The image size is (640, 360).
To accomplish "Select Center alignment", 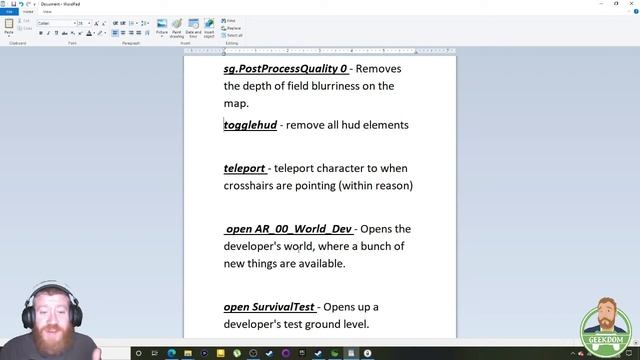I will [x=123, y=33].
